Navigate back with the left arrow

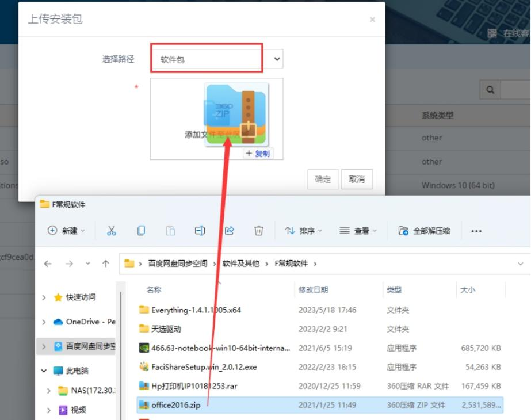pyautogui.click(x=48, y=264)
